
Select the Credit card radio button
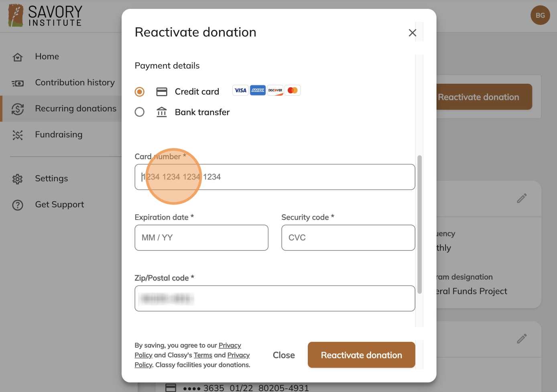pos(140,92)
